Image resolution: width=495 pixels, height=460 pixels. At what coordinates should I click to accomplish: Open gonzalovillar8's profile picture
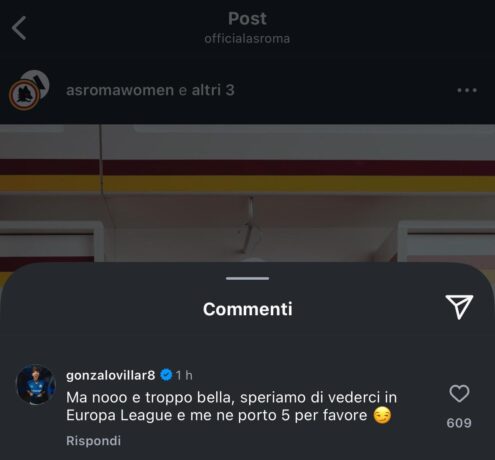(x=36, y=385)
